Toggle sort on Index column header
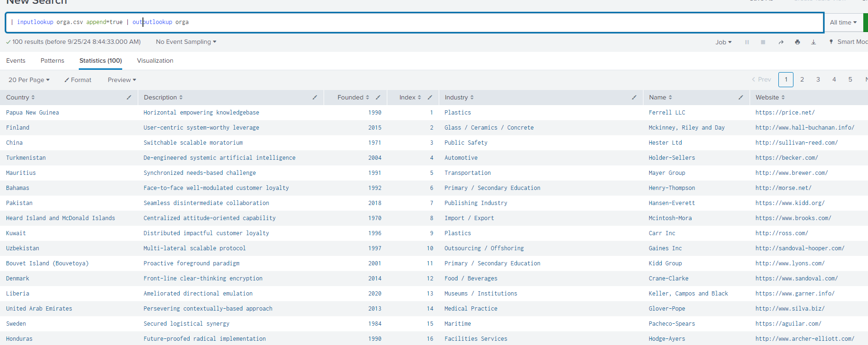The image size is (868, 345). [x=409, y=98]
